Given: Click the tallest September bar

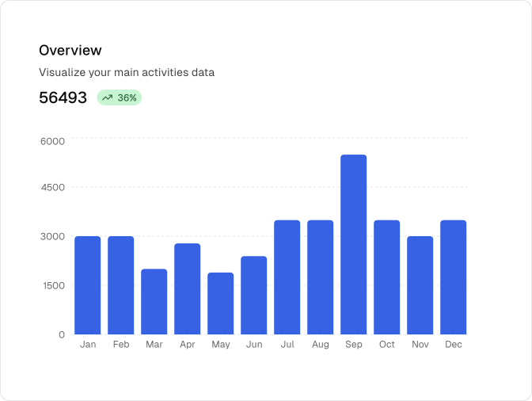Looking at the screenshot, I should (354, 244).
